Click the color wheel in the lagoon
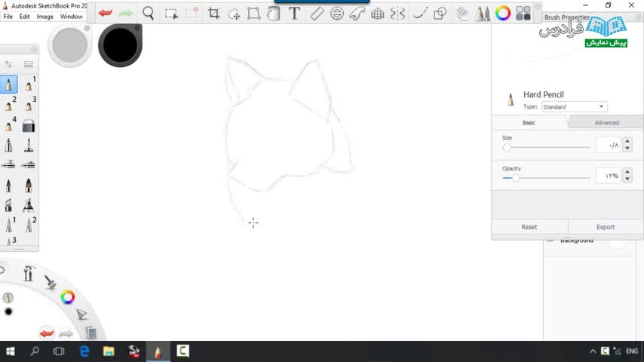Viewport: 644px width, 362px height. pos(68,297)
